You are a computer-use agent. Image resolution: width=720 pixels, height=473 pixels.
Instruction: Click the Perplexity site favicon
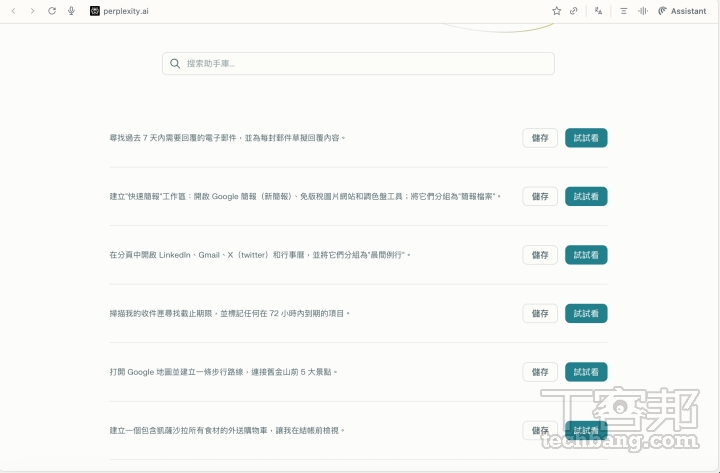click(x=95, y=11)
